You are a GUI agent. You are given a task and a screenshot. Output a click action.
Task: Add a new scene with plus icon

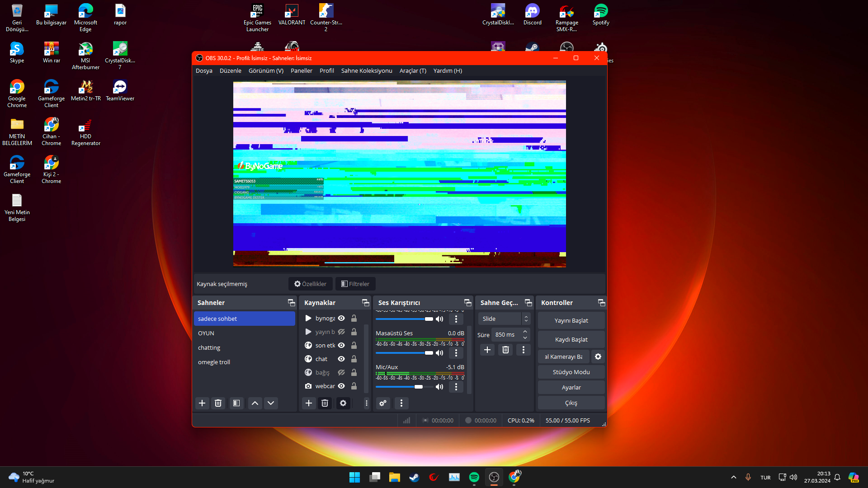(x=202, y=403)
